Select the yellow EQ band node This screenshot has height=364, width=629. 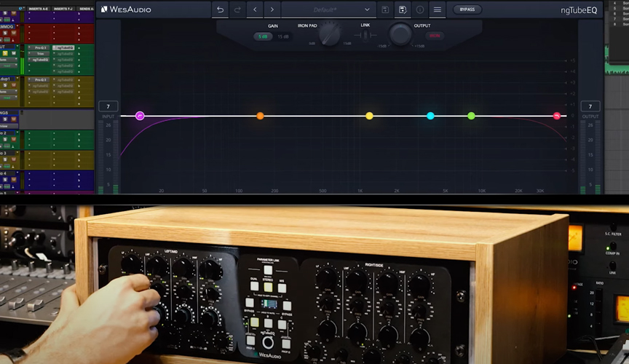click(369, 116)
